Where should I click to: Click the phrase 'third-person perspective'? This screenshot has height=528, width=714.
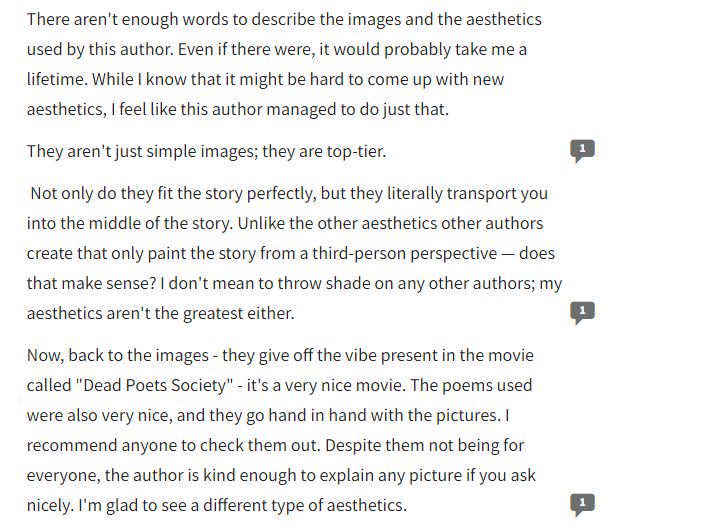point(405,254)
